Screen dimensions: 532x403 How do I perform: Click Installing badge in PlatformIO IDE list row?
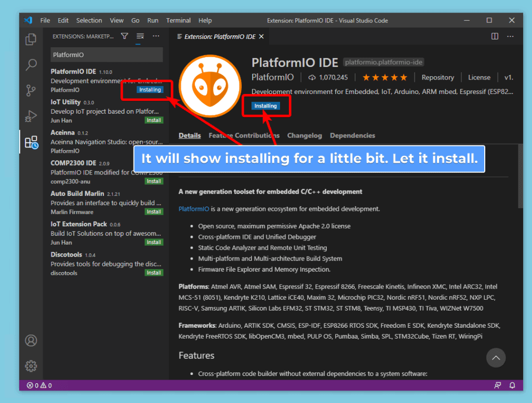(150, 89)
